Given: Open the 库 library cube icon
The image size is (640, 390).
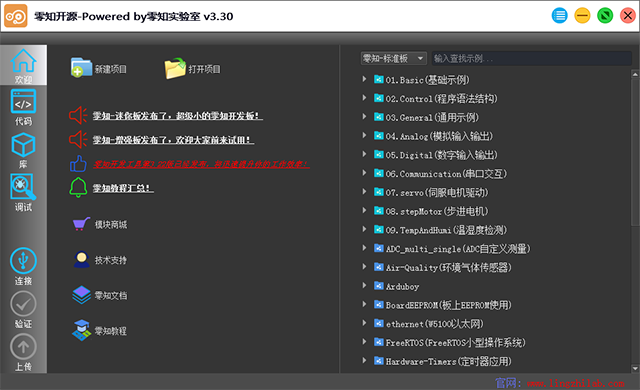Looking at the screenshot, I should point(23,145).
